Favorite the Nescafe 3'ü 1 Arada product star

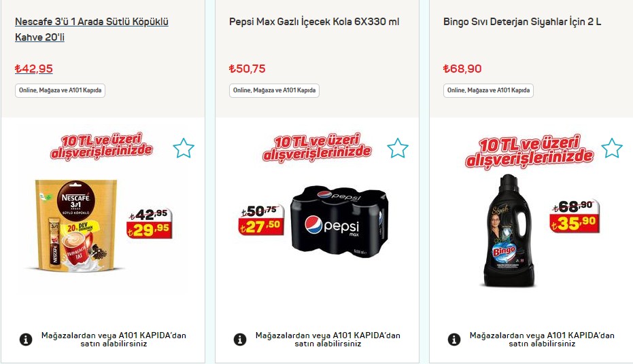coord(184,148)
